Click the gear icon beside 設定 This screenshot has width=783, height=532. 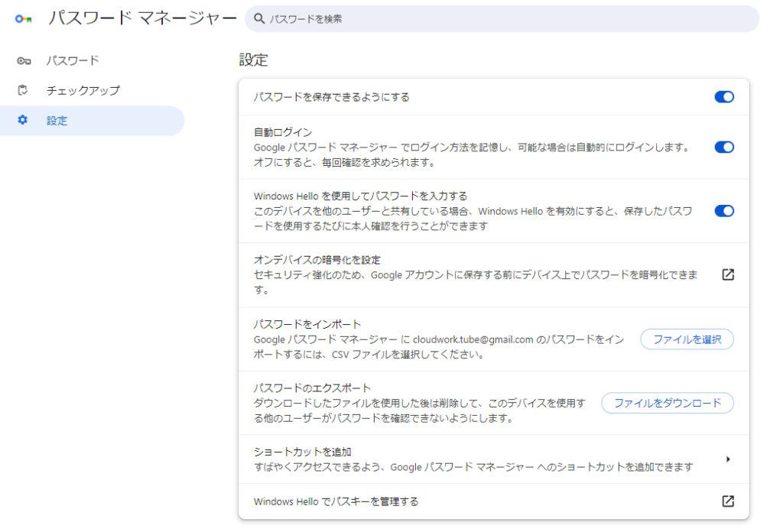click(23, 120)
